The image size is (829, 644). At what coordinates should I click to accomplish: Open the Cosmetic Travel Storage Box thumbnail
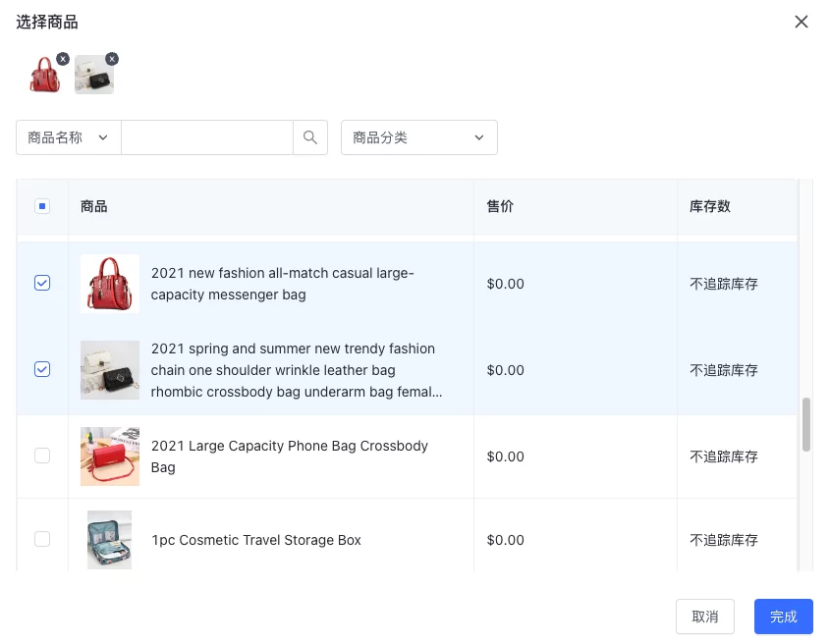point(109,539)
